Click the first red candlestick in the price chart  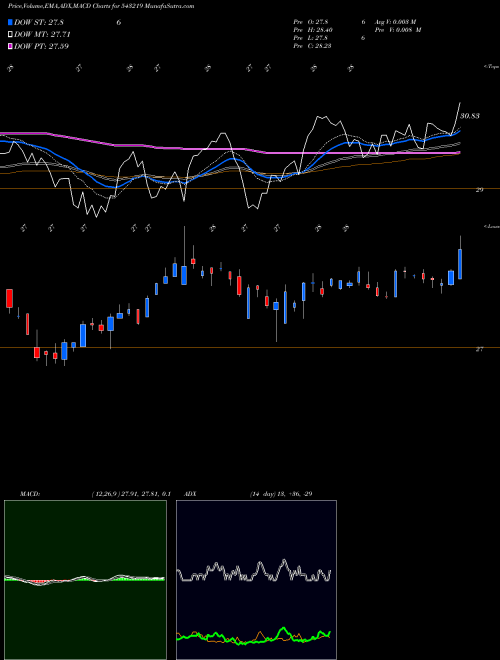(x=9, y=298)
